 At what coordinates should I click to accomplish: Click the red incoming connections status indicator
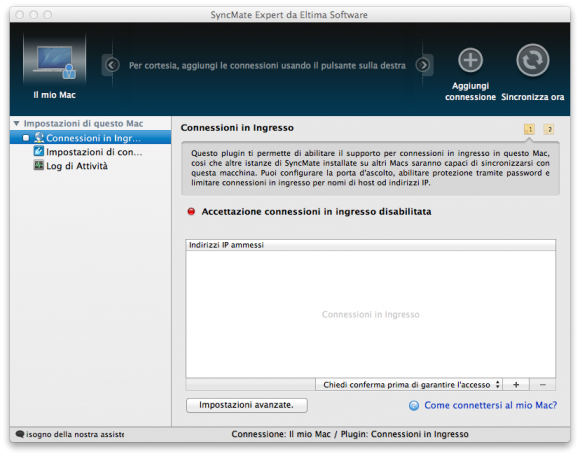(x=191, y=212)
